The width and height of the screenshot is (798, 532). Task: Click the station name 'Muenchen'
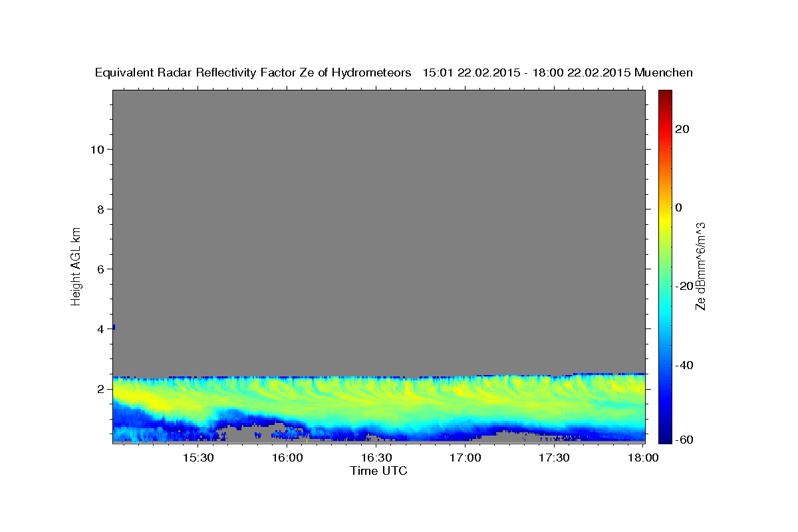coord(664,73)
